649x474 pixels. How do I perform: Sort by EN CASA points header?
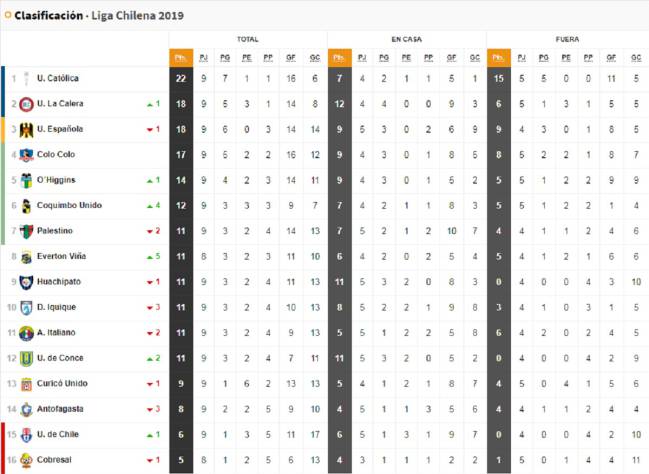pos(339,58)
